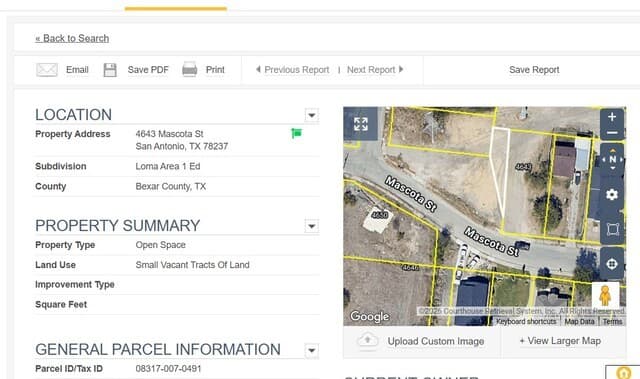Screen dimensions: 640x379
Task: Click the 4643 parcel label on map
Action: pos(523,167)
